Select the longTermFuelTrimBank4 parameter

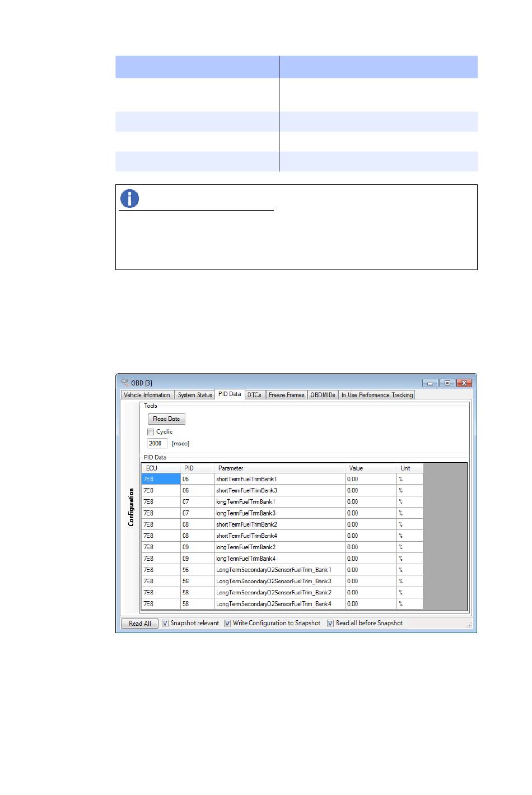[x=280, y=559]
